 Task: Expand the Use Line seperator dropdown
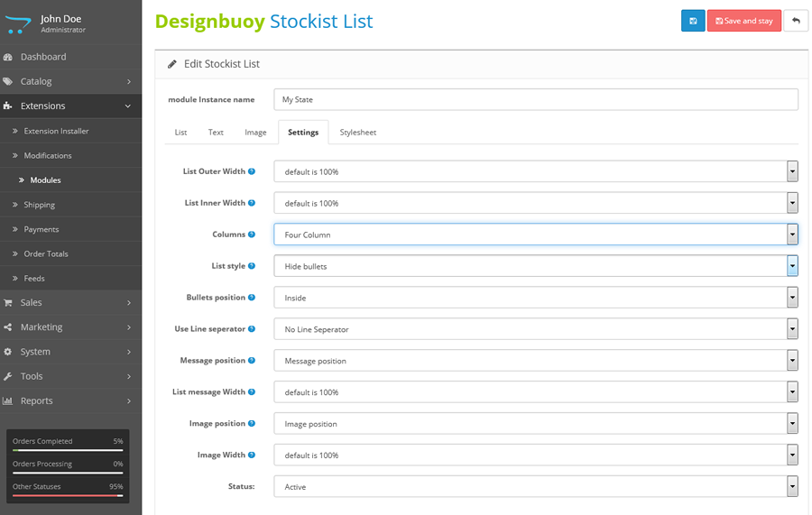(535, 329)
